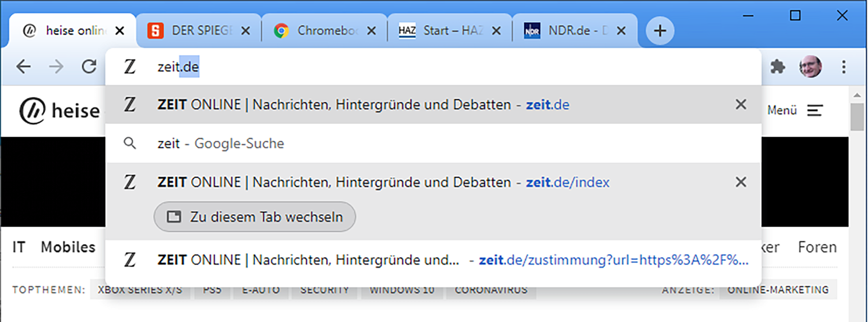Remove the zeit.de/index suggestion

(741, 182)
